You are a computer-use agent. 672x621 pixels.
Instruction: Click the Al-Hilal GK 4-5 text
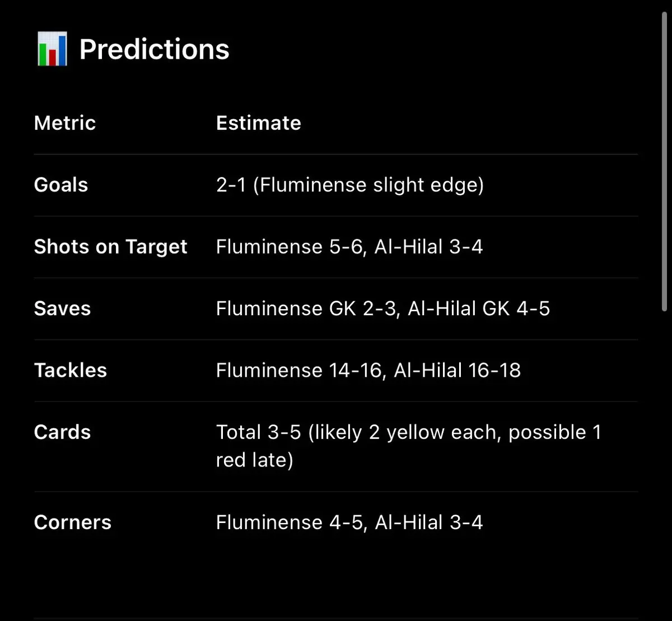(x=479, y=309)
